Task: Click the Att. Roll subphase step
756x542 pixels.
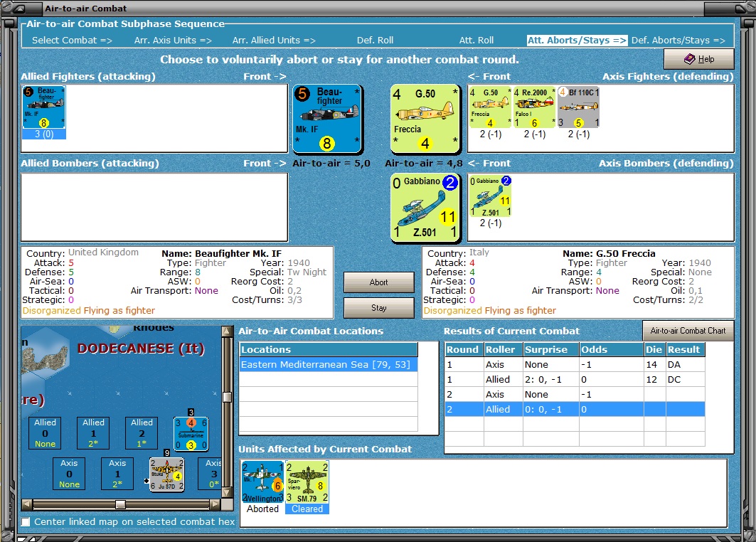Action: click(x=477, y=41)
